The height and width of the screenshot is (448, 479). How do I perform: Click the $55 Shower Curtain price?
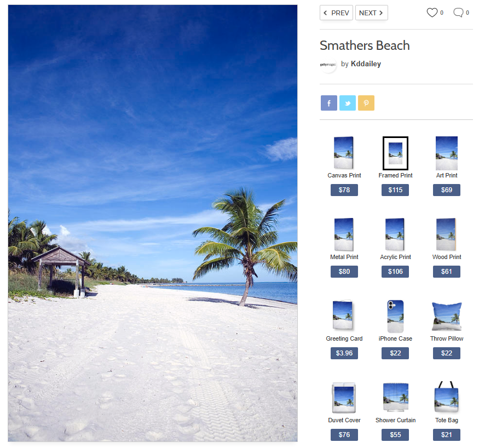(x=395, y=435)
